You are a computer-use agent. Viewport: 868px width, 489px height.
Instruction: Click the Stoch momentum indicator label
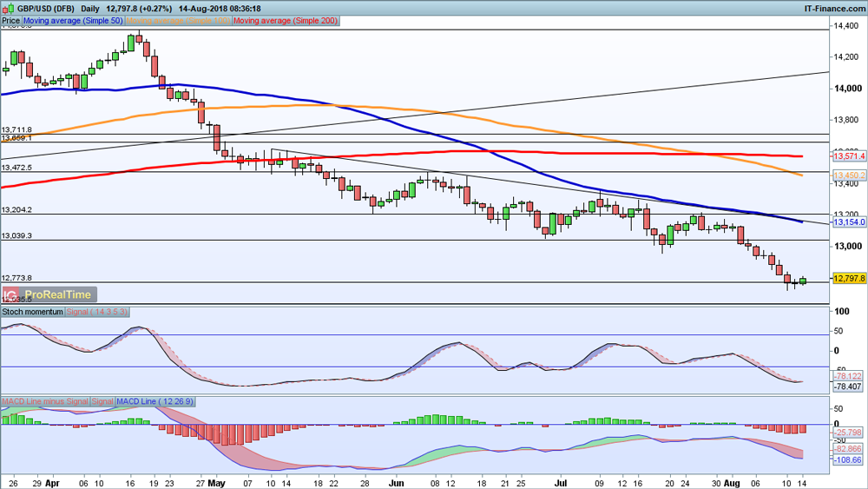[x=33, y=312]
